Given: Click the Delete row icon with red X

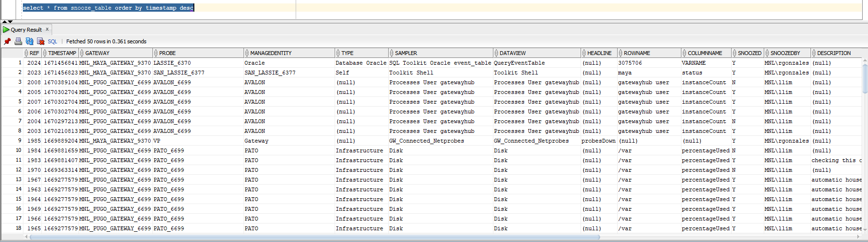Looking at the screenshot, I should (x=40, y=41).
